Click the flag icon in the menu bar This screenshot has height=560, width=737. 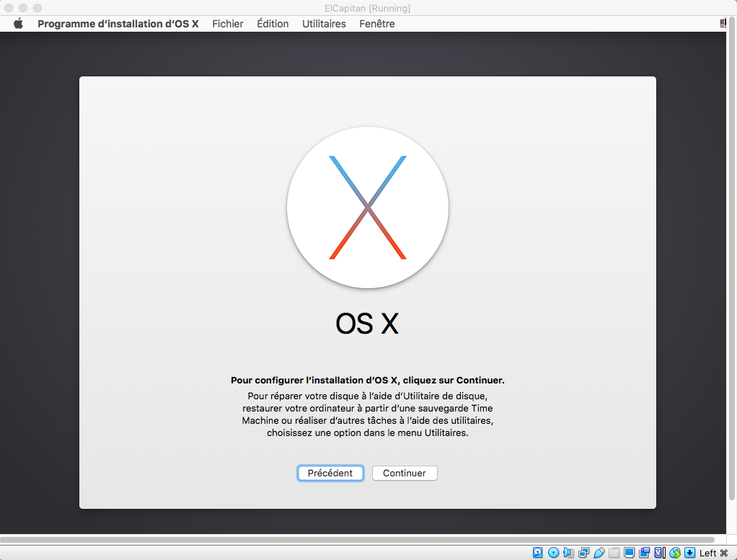pyautogui.click(x=723, y=24)
